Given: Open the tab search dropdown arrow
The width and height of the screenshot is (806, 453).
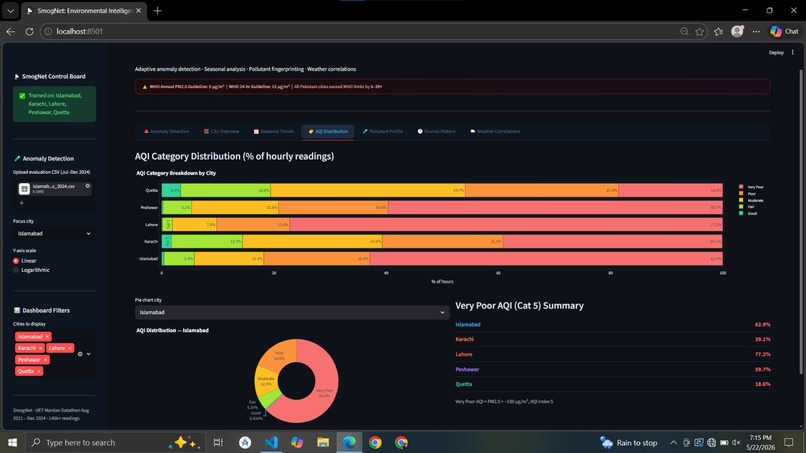Looking at the screenshot, I should [x=10, y=11].
